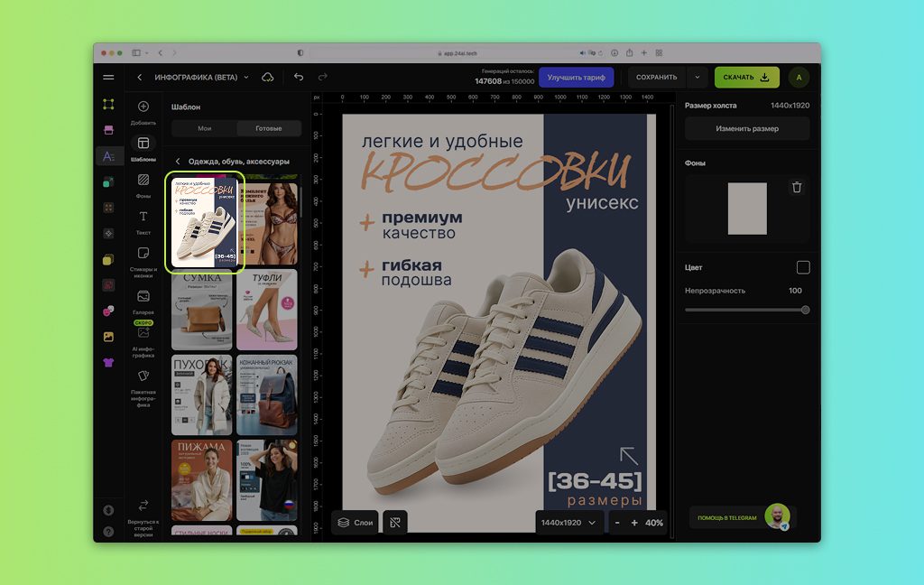This screenshot has height=585, width=924.
Task: Toggle the Safari sidebar button
Action: pyautogui.click(x=136, y=53)
